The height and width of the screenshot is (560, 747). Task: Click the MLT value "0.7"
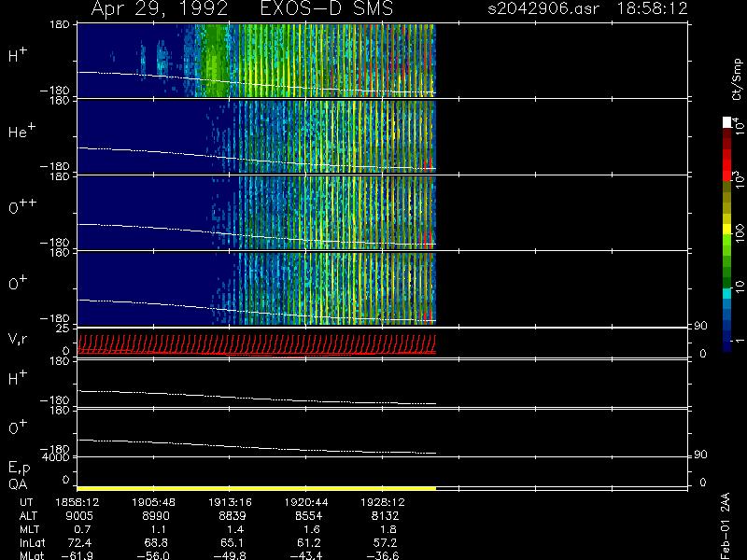(x=82, y=529)
